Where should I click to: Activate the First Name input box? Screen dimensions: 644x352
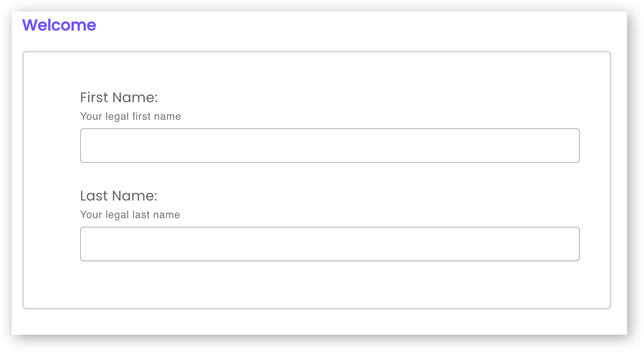tap(330, 146)
